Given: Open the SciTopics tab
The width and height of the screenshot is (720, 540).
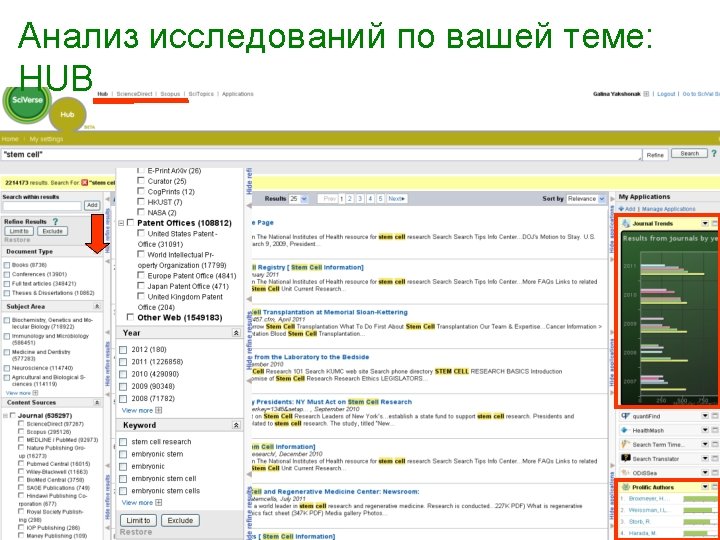Looking at the screenshot, I should point(201,94).
